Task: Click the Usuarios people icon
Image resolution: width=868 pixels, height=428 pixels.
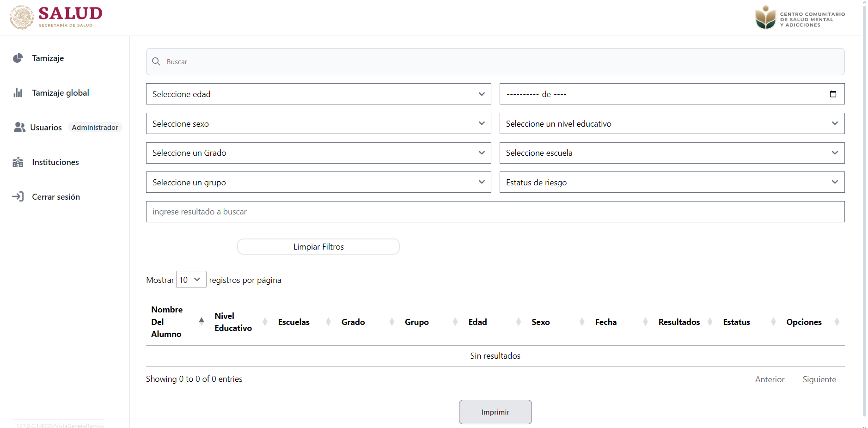Action: point(19,128)
